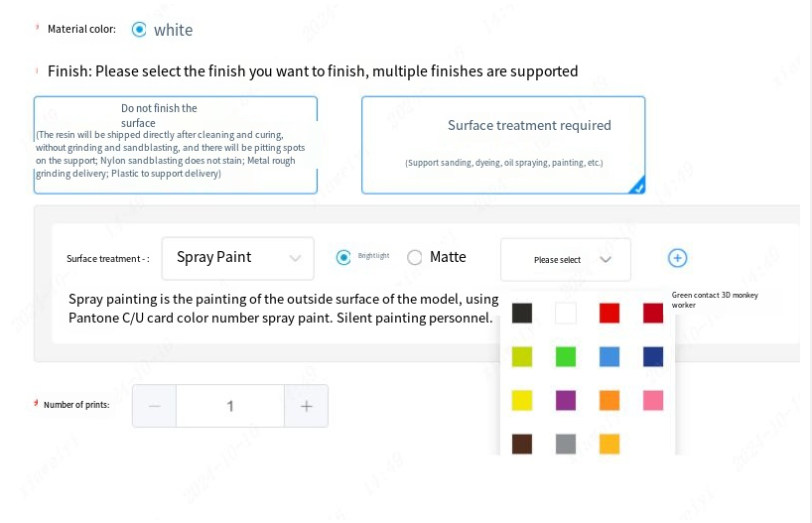This screenshot has height=523, width=812.
Task: Select the white material color radio
Action: click(x=139, y=30)
